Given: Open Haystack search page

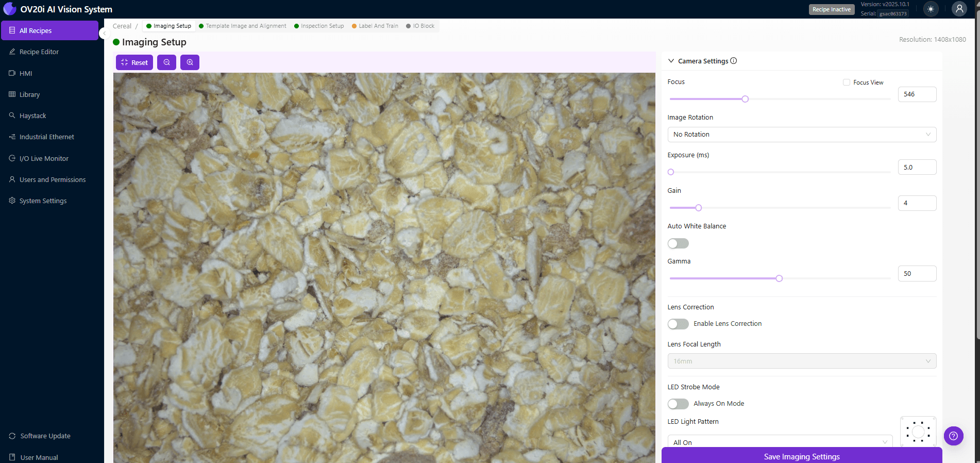Looking at the screenshot, I should coord(49,115).
